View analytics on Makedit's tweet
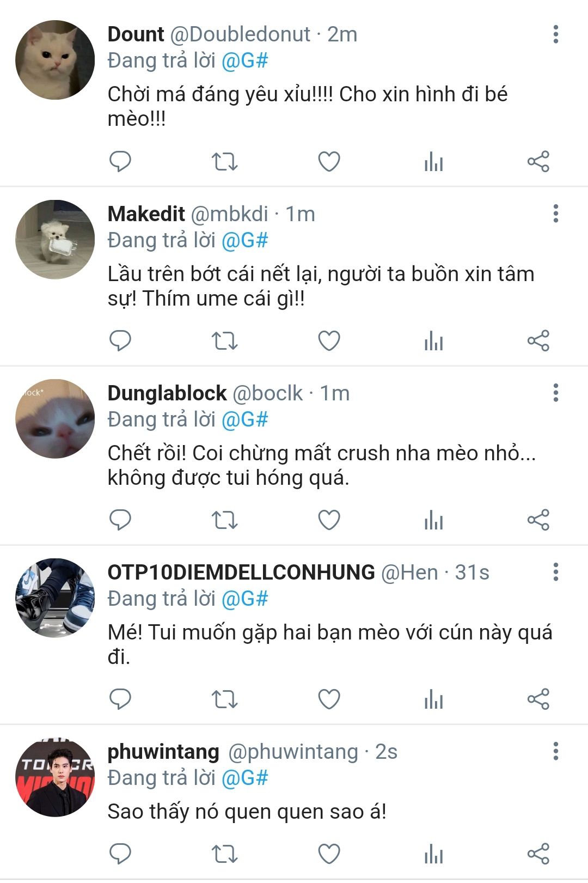Image resolution: width=588 pixels, height=883 pixels. [433, 341]
